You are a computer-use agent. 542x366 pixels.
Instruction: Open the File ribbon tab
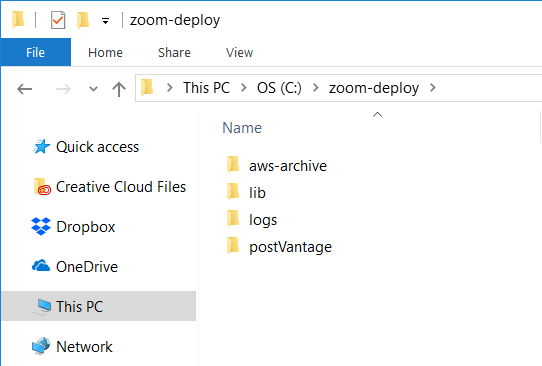(36, 53)
